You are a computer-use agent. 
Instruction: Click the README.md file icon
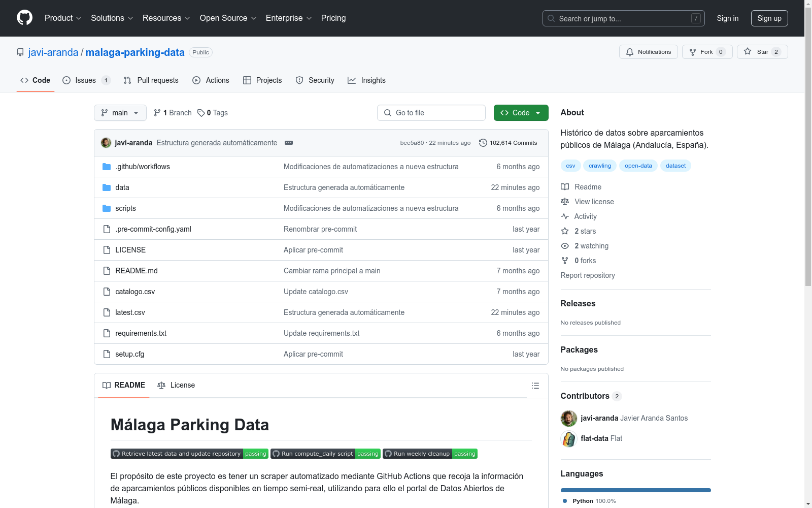107,271
